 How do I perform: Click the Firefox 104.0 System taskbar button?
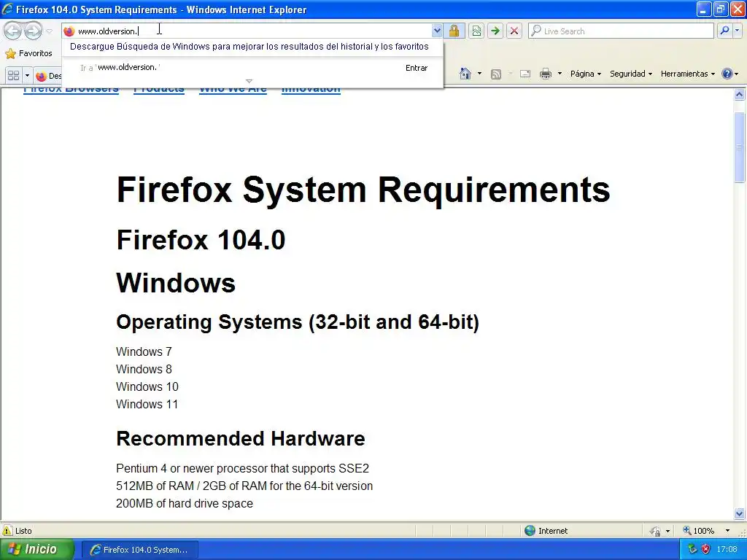coord(140,550)
